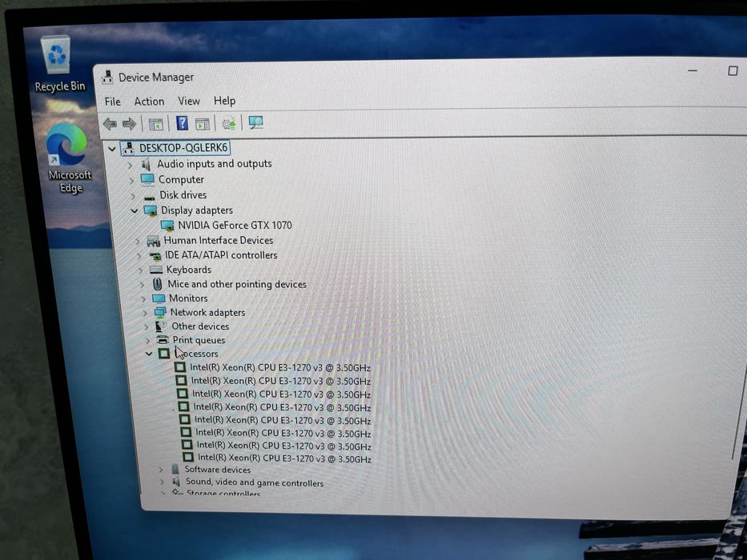This screenshot has width=747, height=560.
Task: Expand the Network adapters chevron
Action: (x=145, y=313)
